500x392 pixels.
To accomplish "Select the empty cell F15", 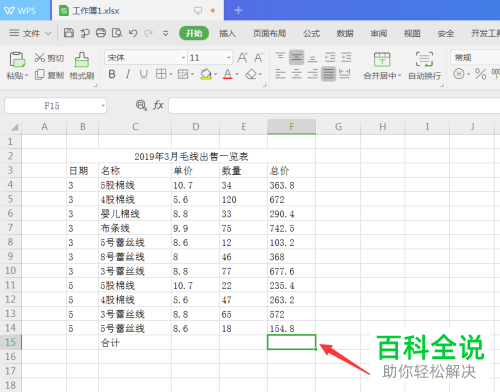I will point(291,342).
